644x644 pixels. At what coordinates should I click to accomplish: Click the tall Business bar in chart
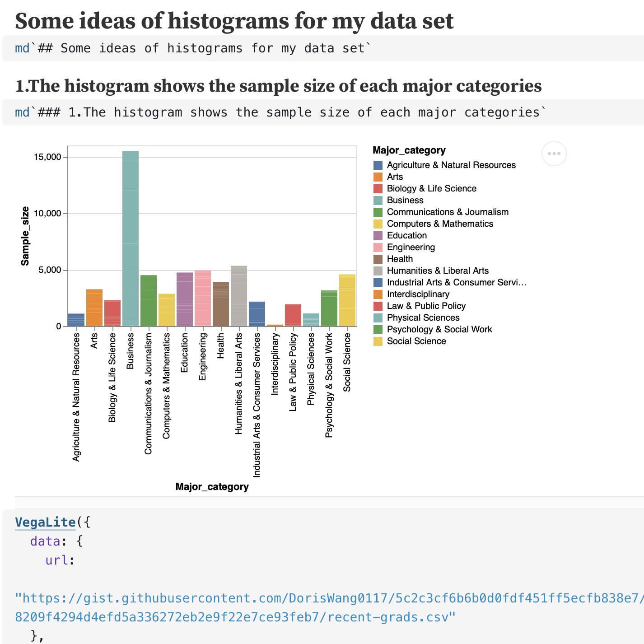click(131, 238)
